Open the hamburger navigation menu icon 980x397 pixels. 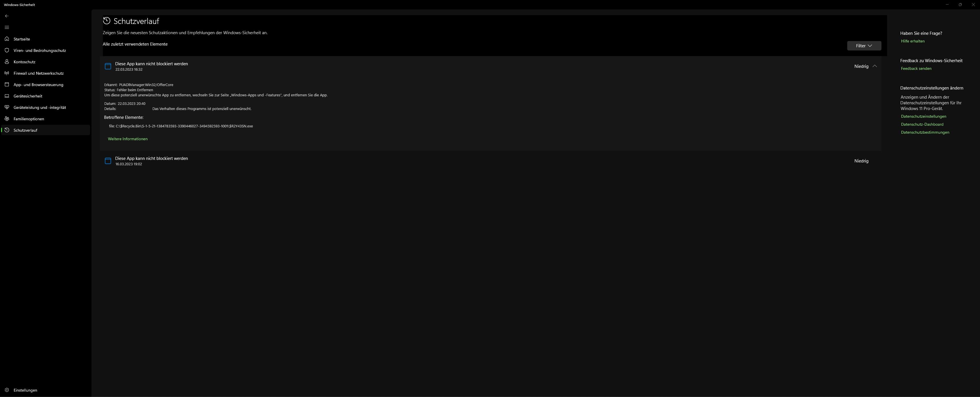(x=7, y=27)
